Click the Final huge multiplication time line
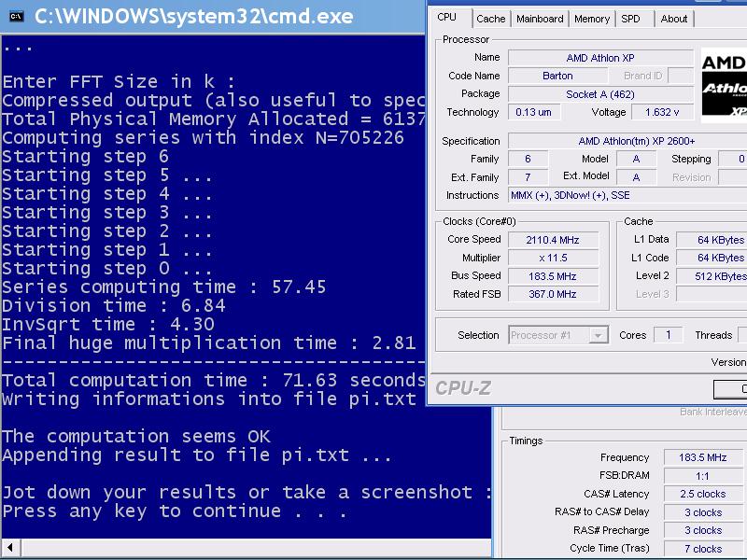This screenshot has height=560, width=747. pos(208,343)
